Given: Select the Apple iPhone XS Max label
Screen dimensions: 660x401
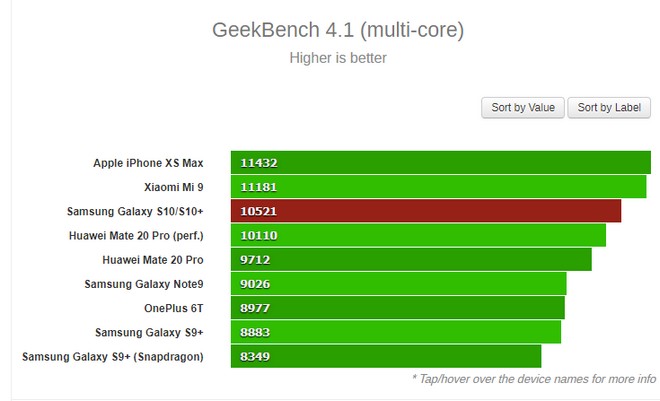Looking at the screenshot, I should pos(148,162).
